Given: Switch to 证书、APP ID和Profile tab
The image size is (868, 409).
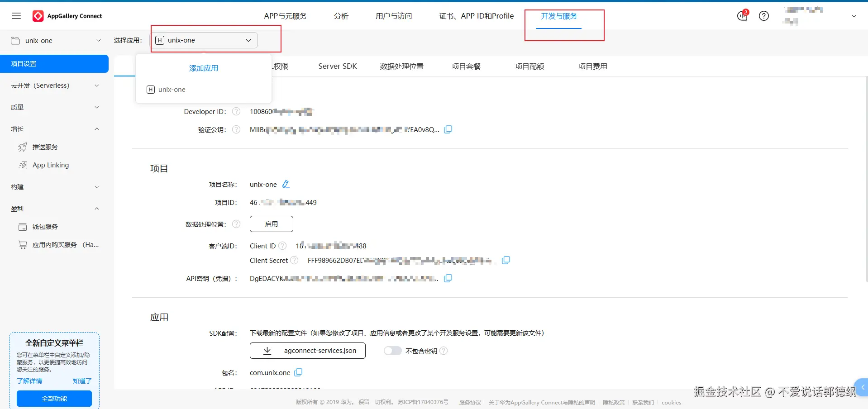Looking at the screenshot, I should click(x=477, y=16).
